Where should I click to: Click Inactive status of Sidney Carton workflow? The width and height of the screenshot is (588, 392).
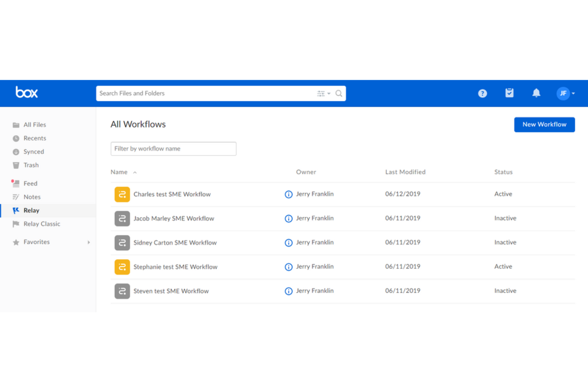coord(505,242)
